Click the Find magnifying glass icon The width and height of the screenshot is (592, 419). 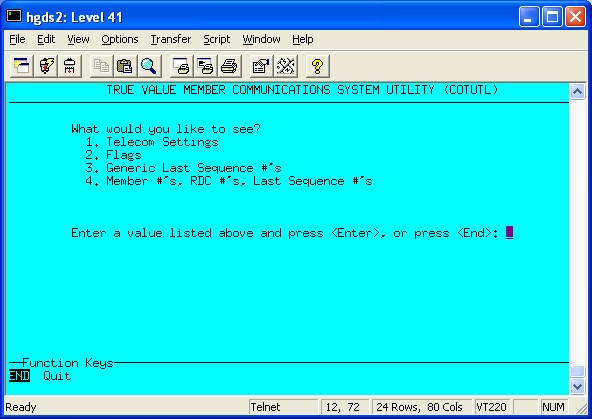tap(149, 66)
